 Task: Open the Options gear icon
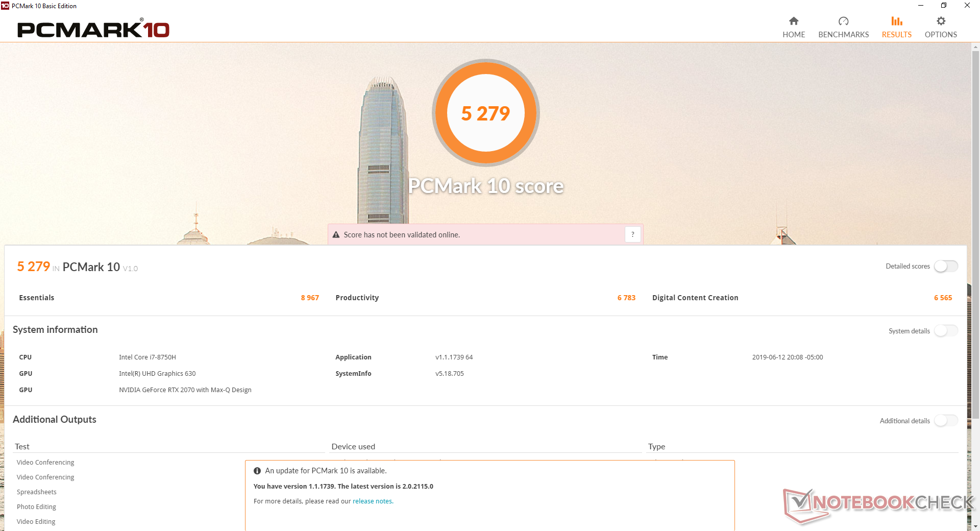pos(941,21)
